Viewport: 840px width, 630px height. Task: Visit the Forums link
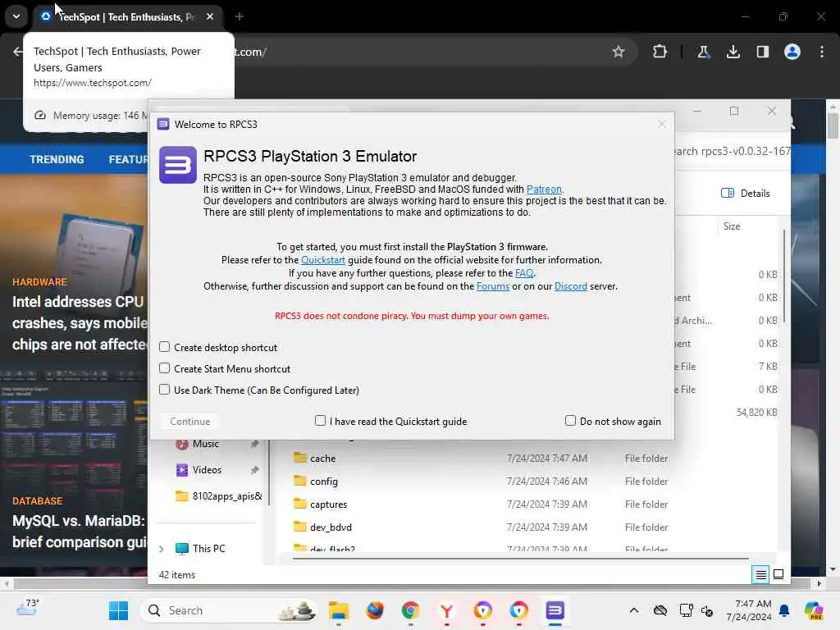pos(493,286)
